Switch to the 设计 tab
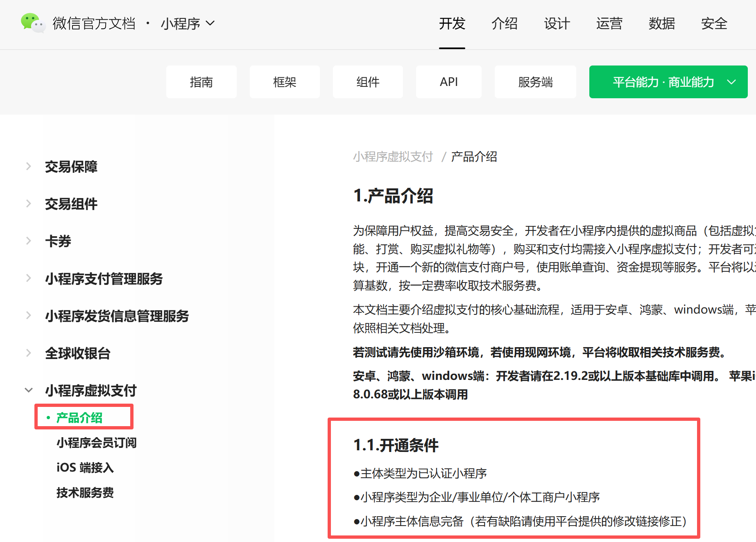The image size is (756, 542). tap(557, 23)
